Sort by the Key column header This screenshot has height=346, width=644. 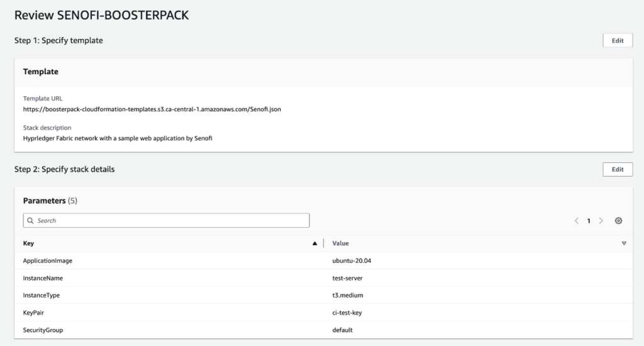click(29, 243)
